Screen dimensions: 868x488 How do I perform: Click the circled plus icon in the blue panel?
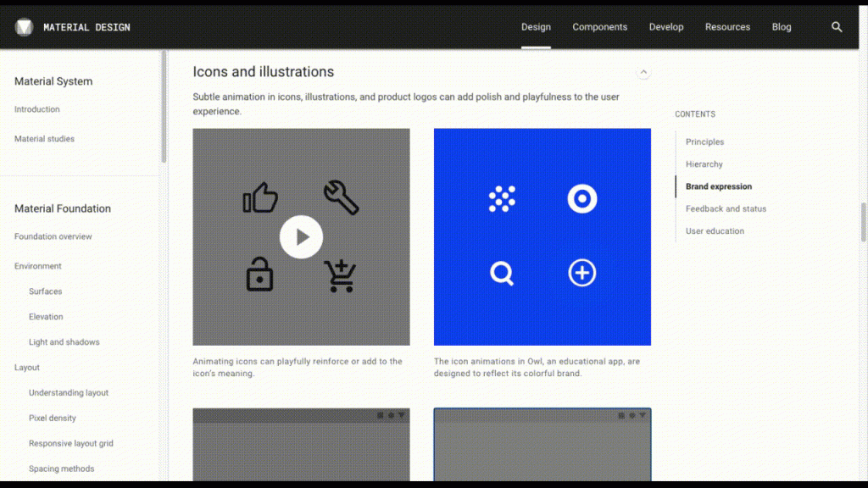coord(581,273)
